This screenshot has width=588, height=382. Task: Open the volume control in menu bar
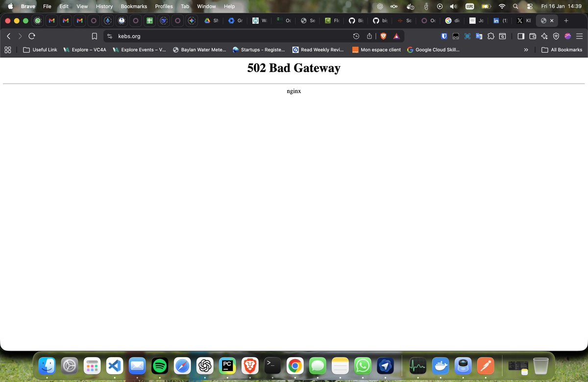[453, 6]
